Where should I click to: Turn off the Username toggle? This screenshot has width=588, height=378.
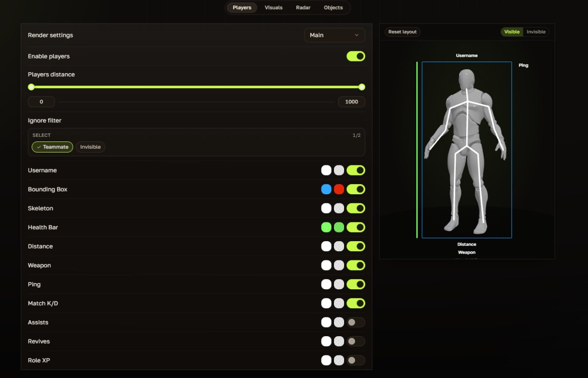[x=356, y=170]
